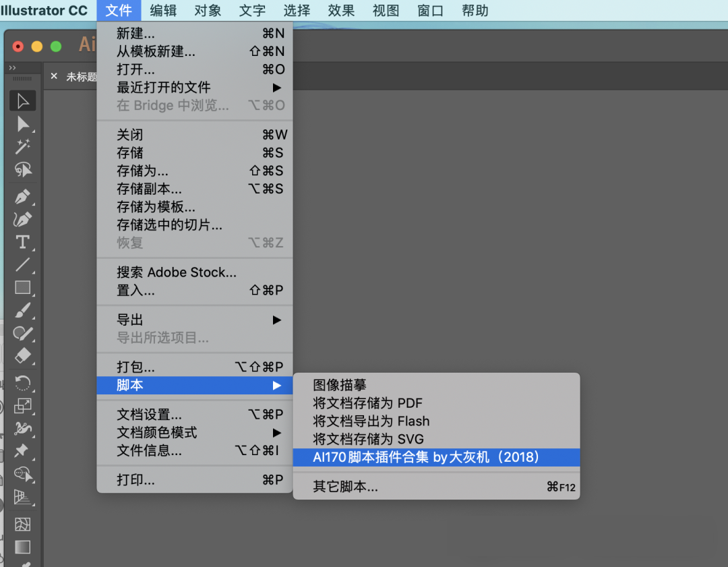Launch AI170 脚本插件合集 by大灰机 script
This screenshot has height=567, width=728.
pyautogui.click(x=436, y=457)
